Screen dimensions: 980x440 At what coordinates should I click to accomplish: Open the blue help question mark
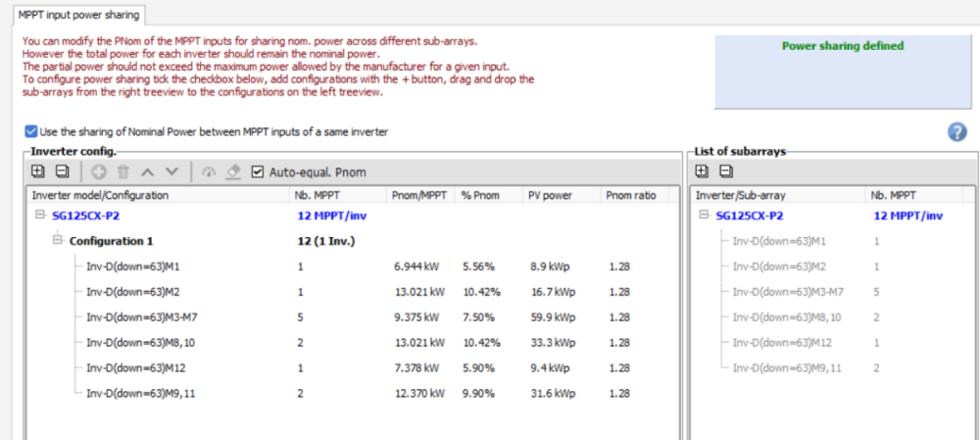point(957,132)
